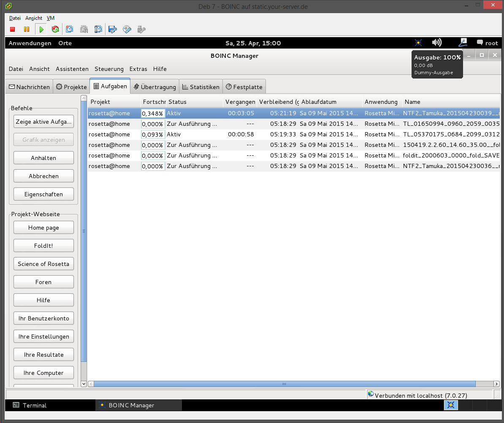Image resolution: width=504 pixels, height=423 pixels.
Task: Open the project Home page button
Action: [44, 228]
